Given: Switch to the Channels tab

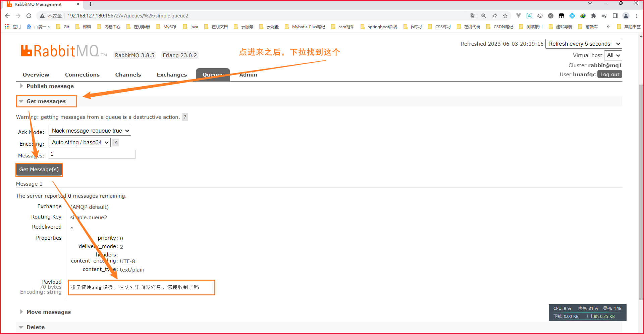Looking at the screenshot, I should pyautogui.click(x=128, y=75).
